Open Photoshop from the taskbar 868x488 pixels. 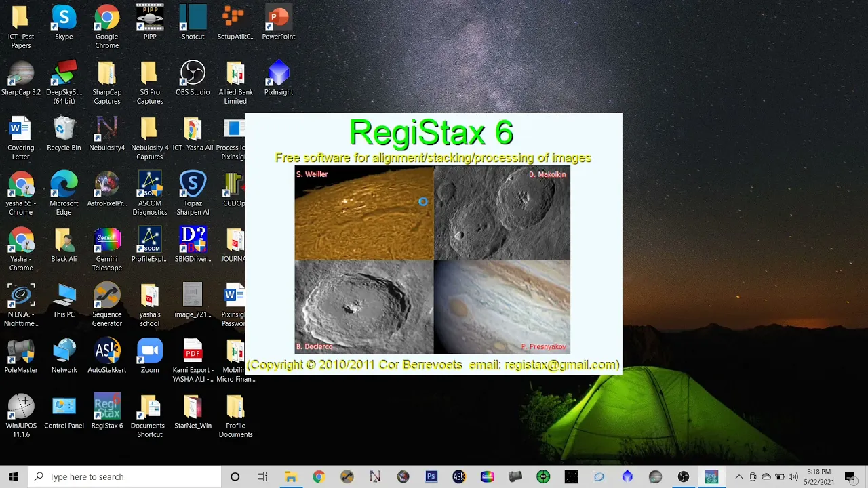coord(431,476)
